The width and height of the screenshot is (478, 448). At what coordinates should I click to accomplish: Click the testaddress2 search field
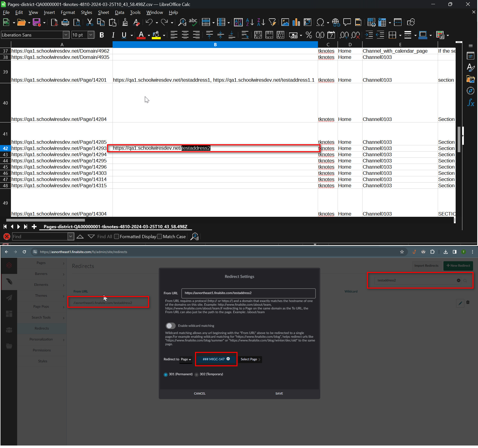pos(417,280)
